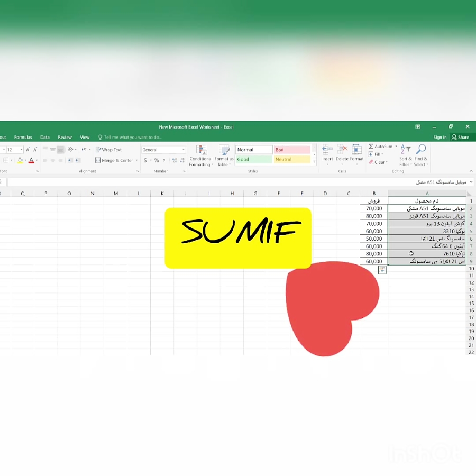Image resolution: width=476 pixels, height=476 pixels.
Task: Toggle Merge & Center on selection
Action: 115,160
